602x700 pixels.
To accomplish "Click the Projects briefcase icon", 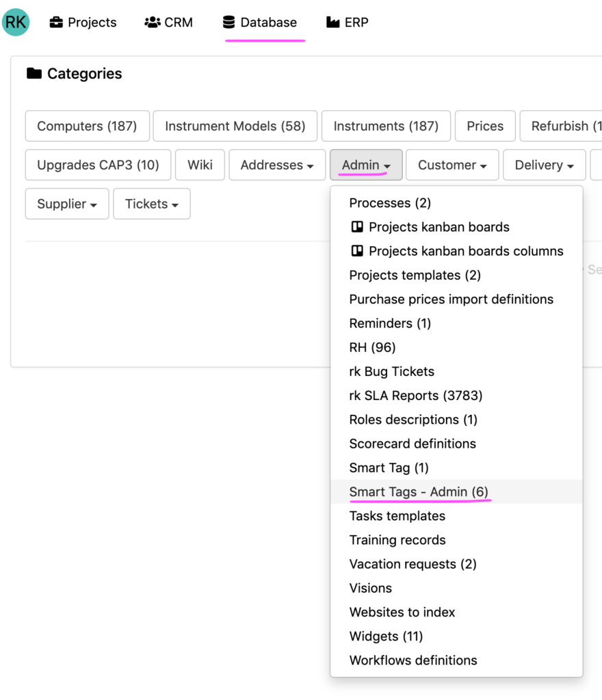I will tap(57, 23).
